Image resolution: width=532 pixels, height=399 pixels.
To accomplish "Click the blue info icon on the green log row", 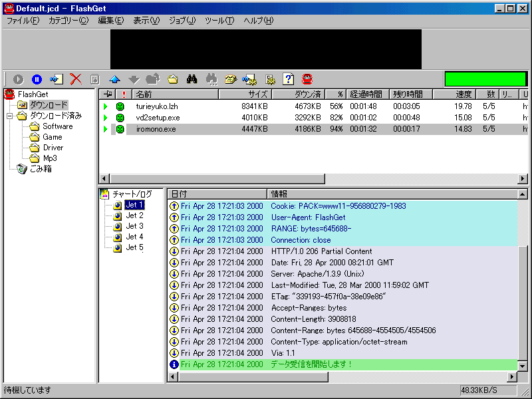I will (x=174, y=364).
